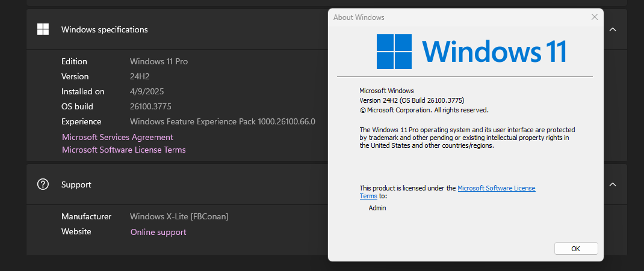Viewport: 644px width, 271px height.
Task: Select the OS build number 26100.3775
Action: point(150,106)
